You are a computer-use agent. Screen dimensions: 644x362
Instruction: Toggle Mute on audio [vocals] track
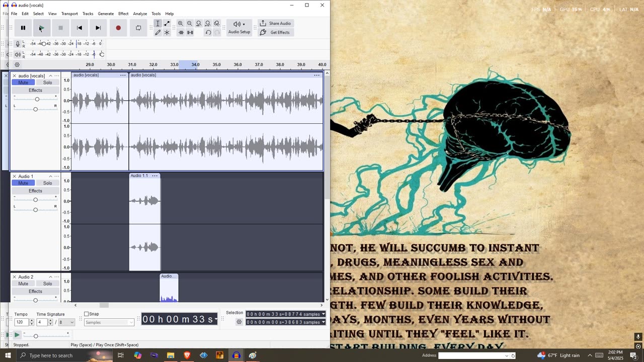tap(23, 82)
